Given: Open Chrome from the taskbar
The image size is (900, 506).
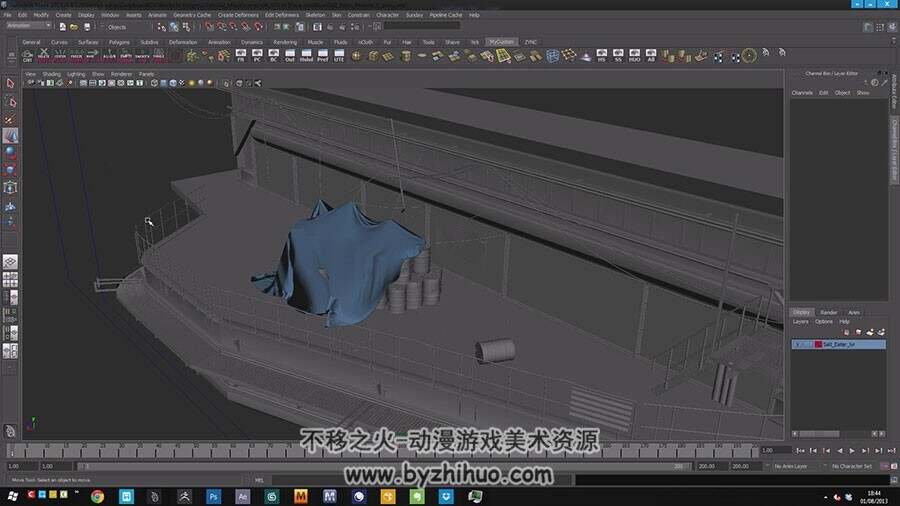Looking at the screenshot, I should [98, 496].
